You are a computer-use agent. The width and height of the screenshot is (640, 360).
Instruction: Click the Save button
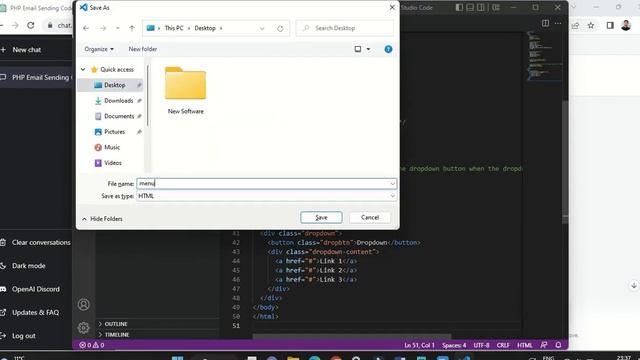[x=321, y=218]
